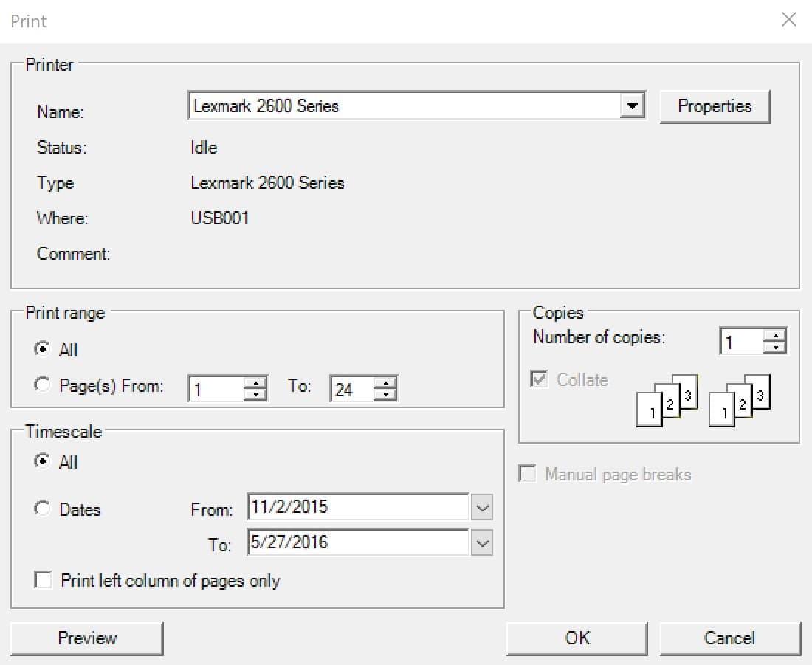The height and width of the screenshot is (665, 812).
Task: Open the To date calendar picker
Action: (483, 542)
